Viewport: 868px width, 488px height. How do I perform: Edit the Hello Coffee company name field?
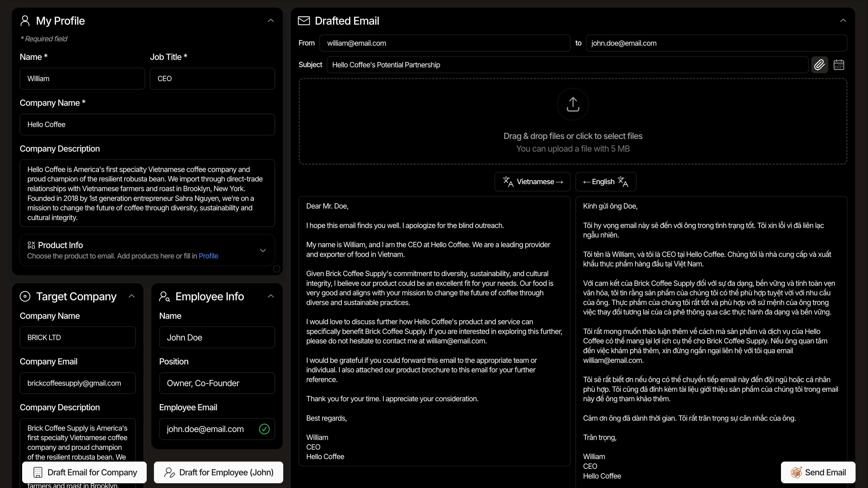pos(147,124)
